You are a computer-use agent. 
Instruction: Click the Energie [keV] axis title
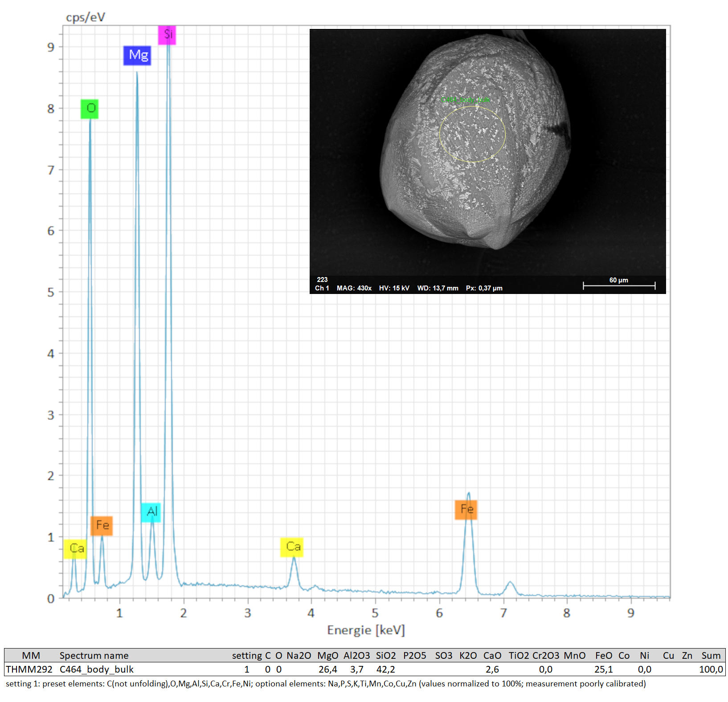point(366,630)
